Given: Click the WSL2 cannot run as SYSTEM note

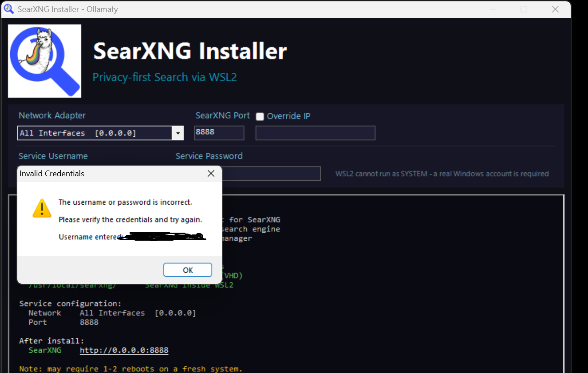Looking at the screenshot, I should pos(442,174).
